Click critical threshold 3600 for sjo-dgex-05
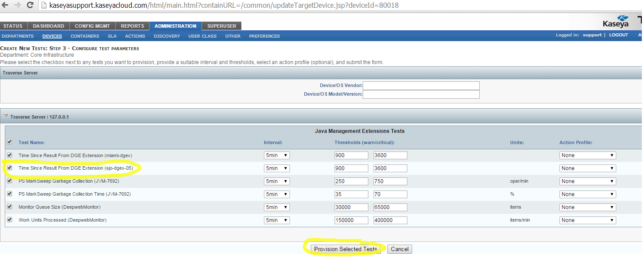The width and height of the screenshot is (644, 258). [x=390, y=168]
